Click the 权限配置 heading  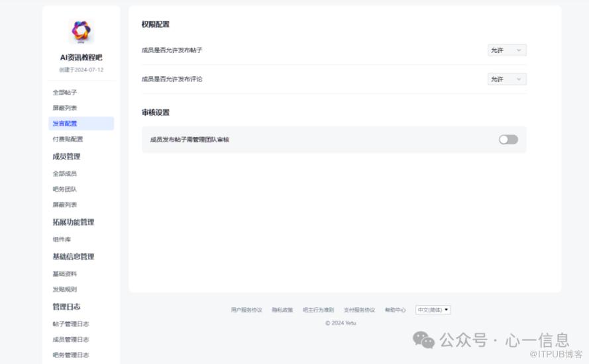pos(155,24)
